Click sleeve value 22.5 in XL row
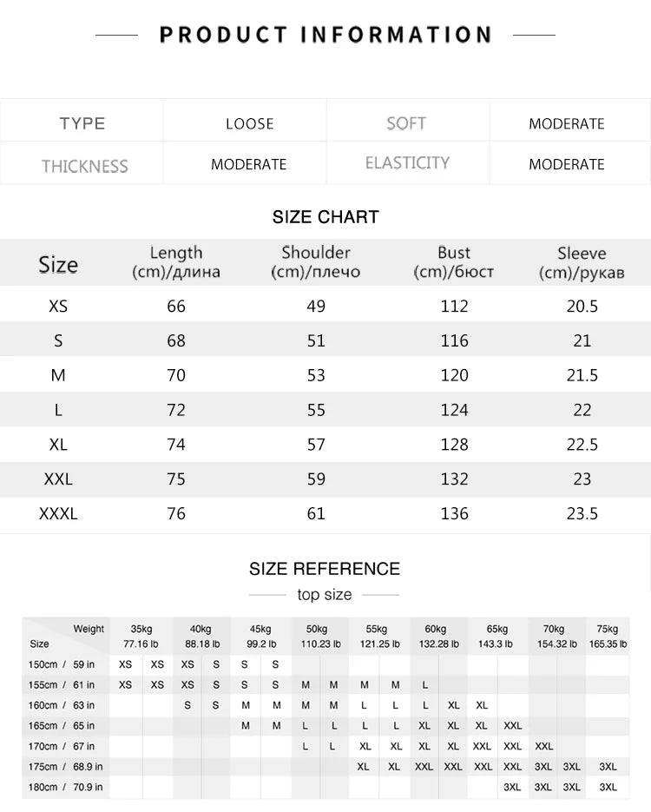Image resolution: width=651 pixels, height=812 pixels. point(582,445)
